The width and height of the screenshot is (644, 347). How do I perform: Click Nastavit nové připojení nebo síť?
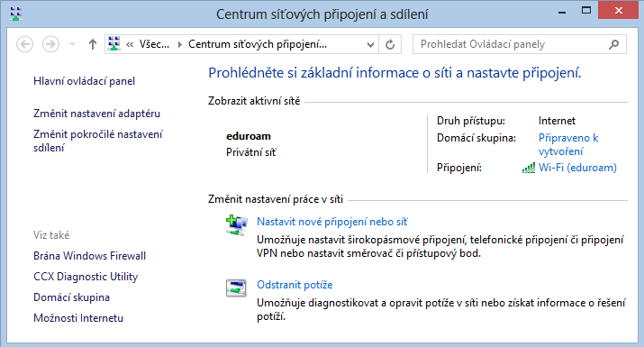click(x=331, y=222)
